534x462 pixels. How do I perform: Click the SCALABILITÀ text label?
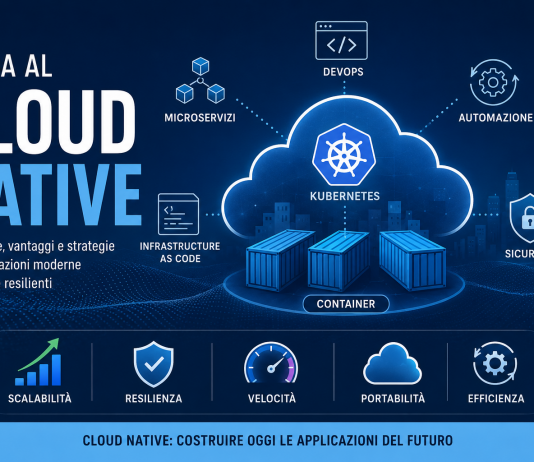point(40,398)
